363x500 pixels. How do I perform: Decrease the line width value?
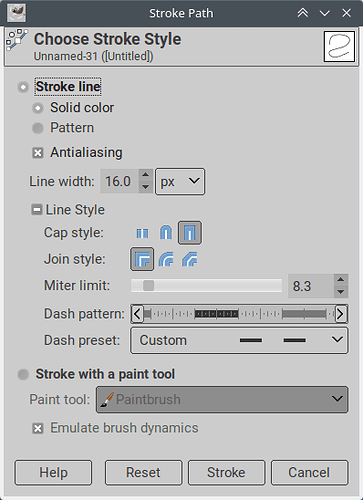145,187
